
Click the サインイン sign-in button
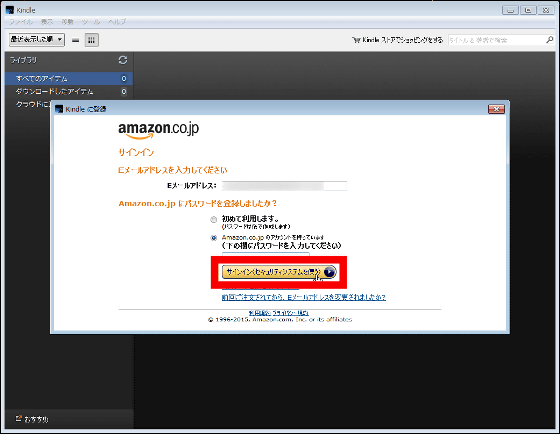point(279,272)
